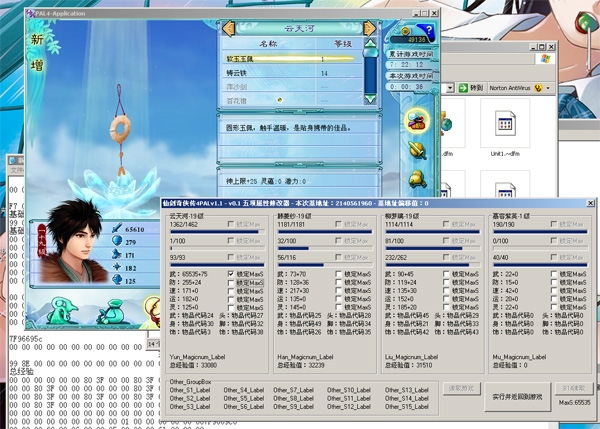This screenshot has height=429, width=600.
Task: Click the Yun Tianhe character portrait
Action: (76, 241)
